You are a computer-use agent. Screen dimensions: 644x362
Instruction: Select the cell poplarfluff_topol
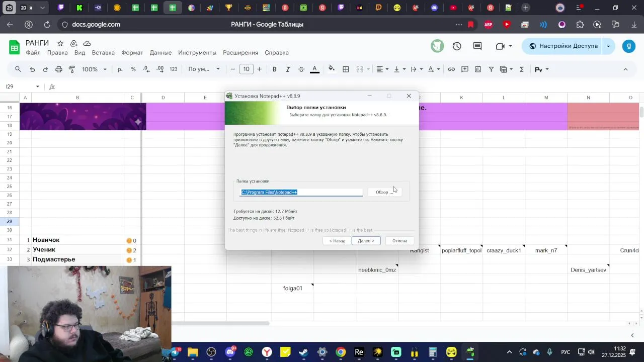(461, 250)
